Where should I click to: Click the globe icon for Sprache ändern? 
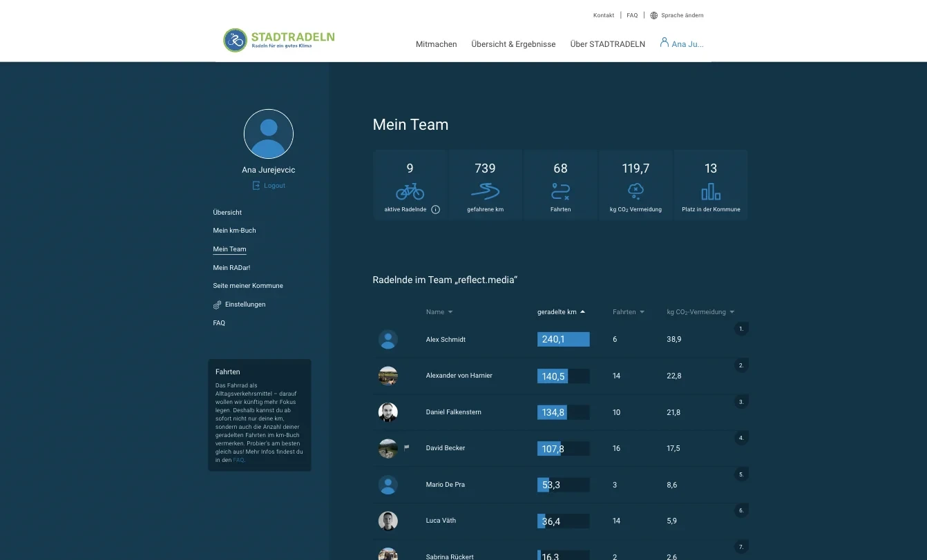pyautogui.click(x=654, y=15)
